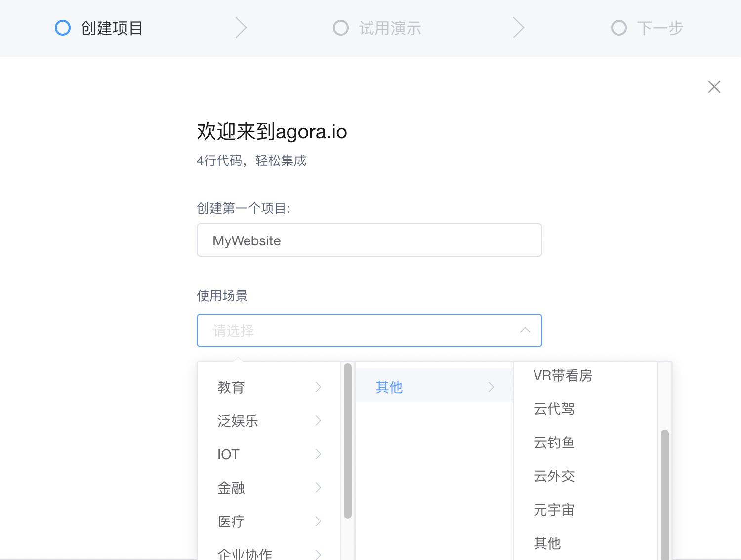Close the welcome dialog with X
Image resolution: width=741 pixels, height=560 pixels.
click(x=714, y=87)
